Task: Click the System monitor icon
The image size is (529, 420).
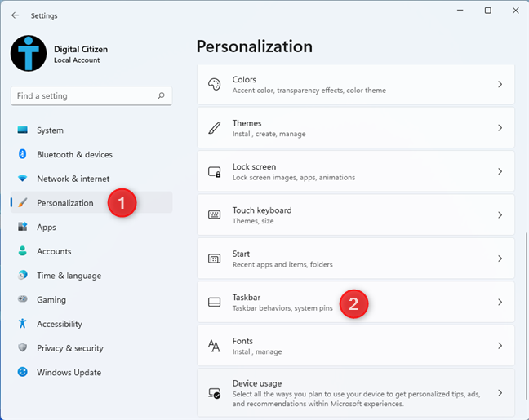Action: click(23, 130)
